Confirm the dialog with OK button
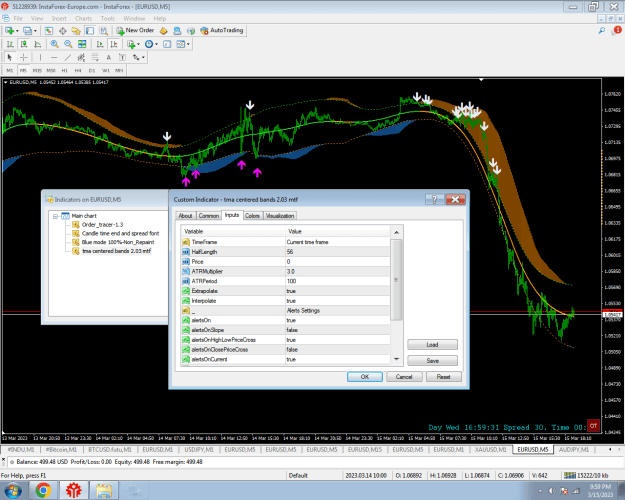The width and height of the screenshot is (625, 500). click(365, 377)
